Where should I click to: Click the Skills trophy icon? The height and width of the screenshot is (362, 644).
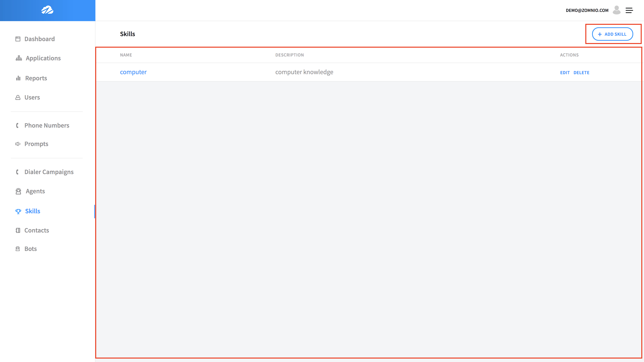(18, 211)
